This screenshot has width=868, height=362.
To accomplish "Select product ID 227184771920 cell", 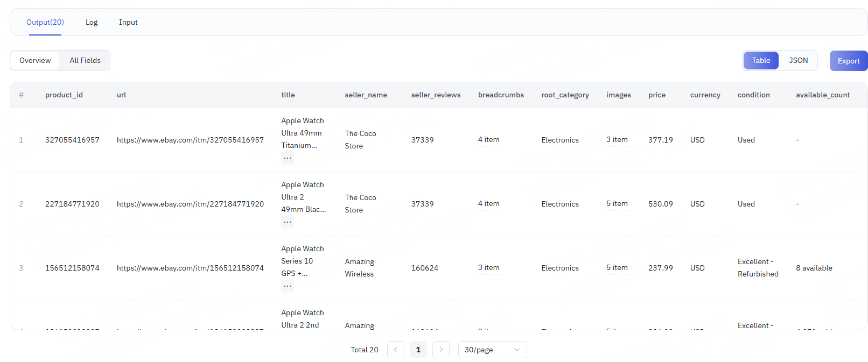I will (72, 204).
